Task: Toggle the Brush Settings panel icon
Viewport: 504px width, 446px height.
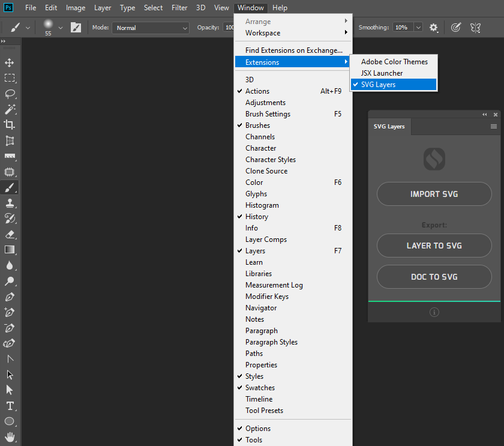Action: [76, 28]
